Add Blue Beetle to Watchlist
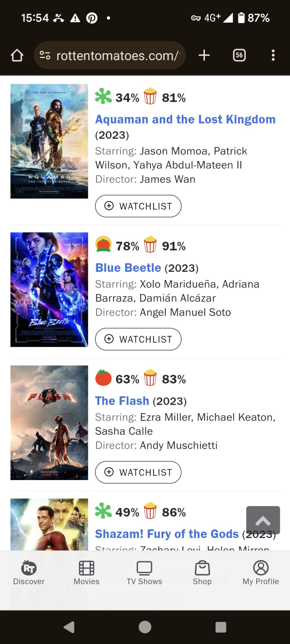 coord(138,339)
